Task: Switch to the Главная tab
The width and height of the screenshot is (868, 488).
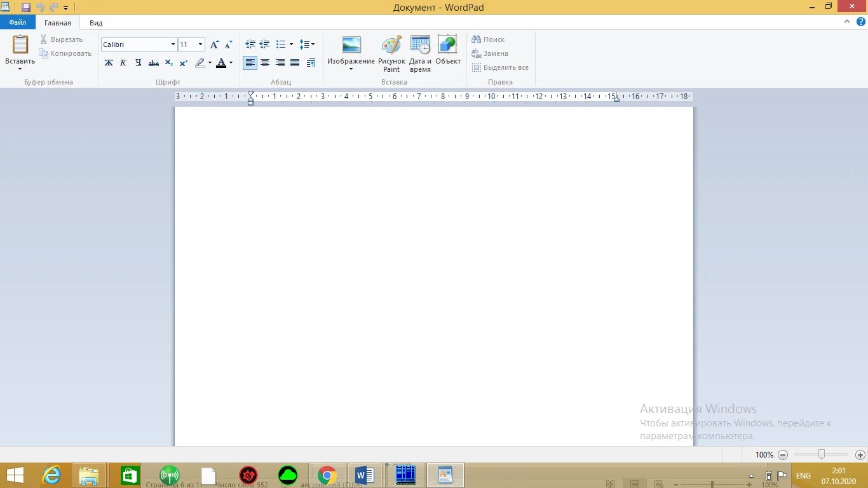Action: tap(58, 23)
